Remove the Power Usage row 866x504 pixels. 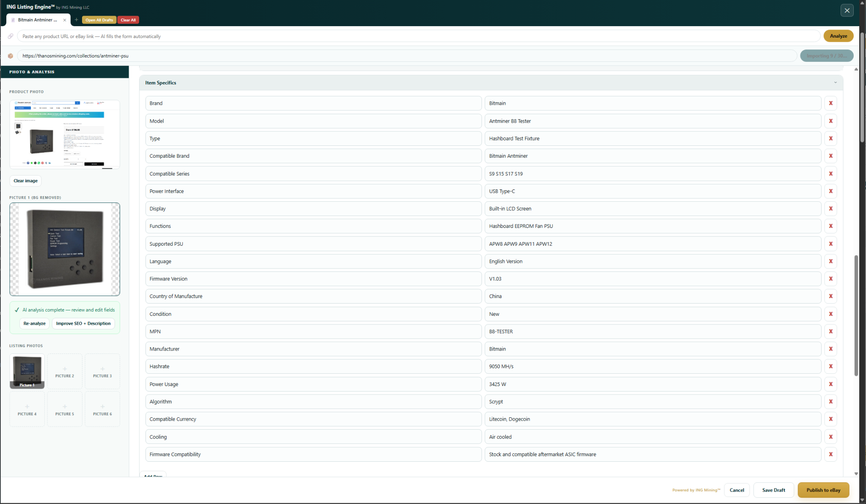[830, 384]
